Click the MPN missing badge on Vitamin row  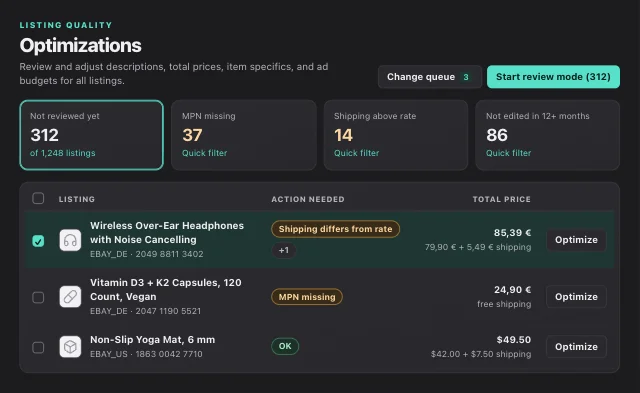coord(307,297)
